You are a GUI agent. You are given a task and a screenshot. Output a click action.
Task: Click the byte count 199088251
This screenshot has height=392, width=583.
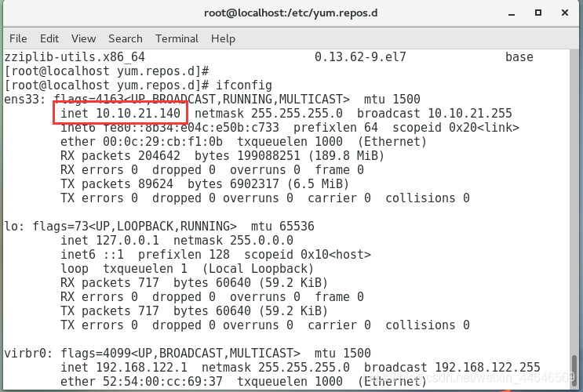coord(268,156)
